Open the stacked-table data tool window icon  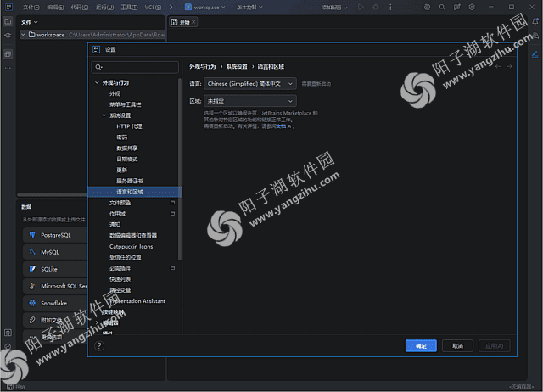pyautogui.click(x=8, y=54)
